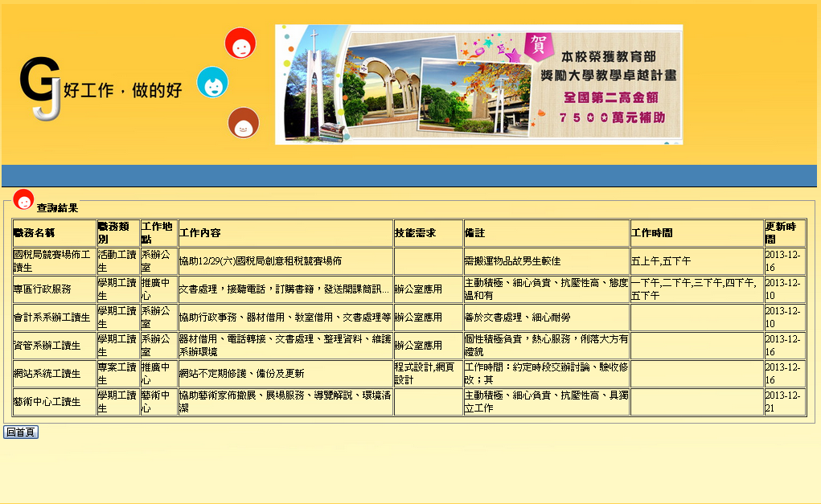Image resolution: width=821 pixels, height=504 pixels.
Task: Click the red smiley face in header
Action: pyautogui.click(x=240, y=43)
